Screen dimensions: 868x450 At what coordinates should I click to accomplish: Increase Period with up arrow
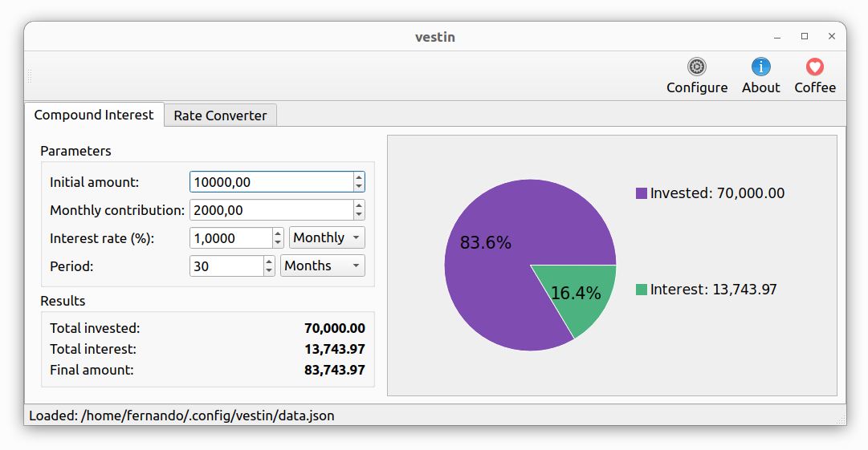coord(269,261)
